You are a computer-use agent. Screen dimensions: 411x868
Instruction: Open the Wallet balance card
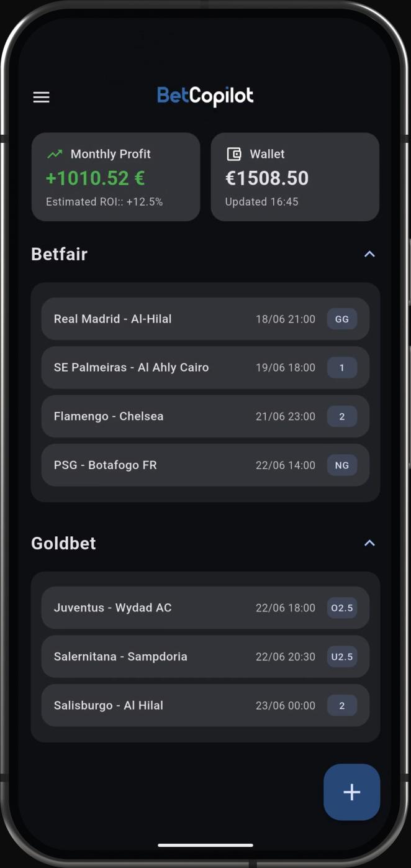point(295,176)
